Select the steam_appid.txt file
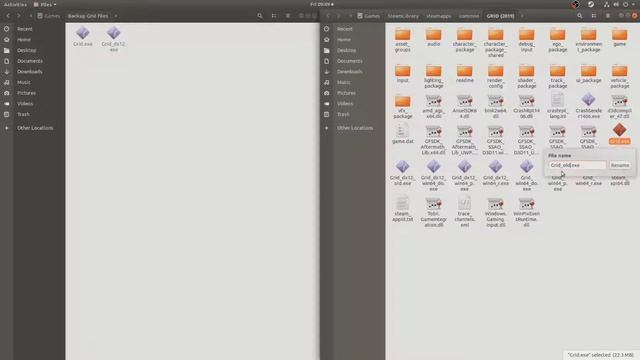This screenshot has width=640, height=360. [402, 209]
